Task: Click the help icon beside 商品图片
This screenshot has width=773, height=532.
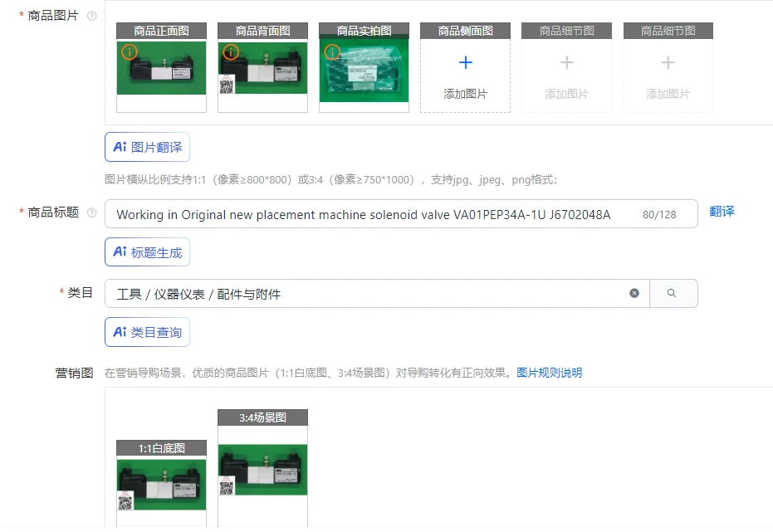Action: tap(91, 17)
